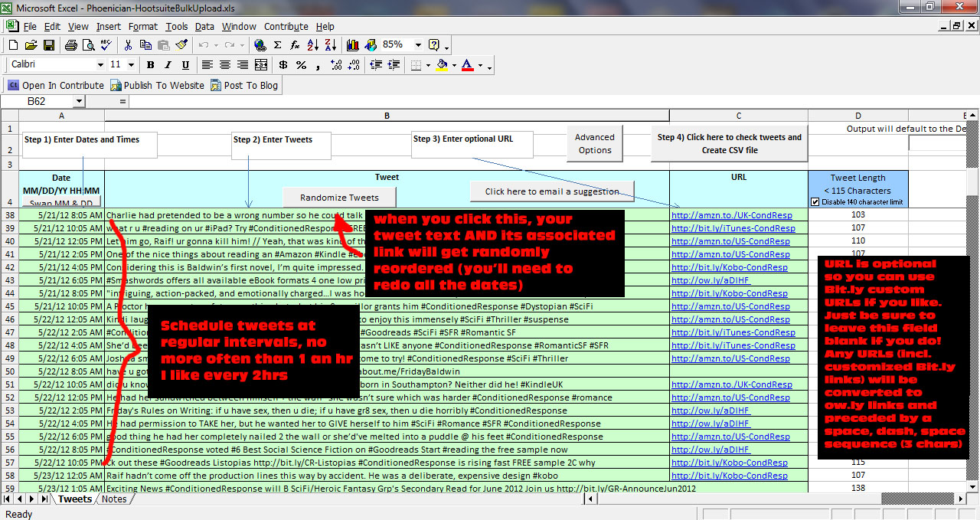Open the Paste Function fx icon

point(296,45)
